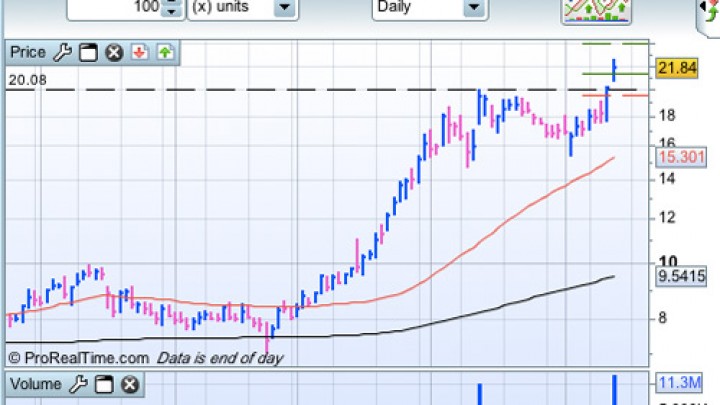
Task: Click the green up arrow Price icon
Action: [165, 52]
